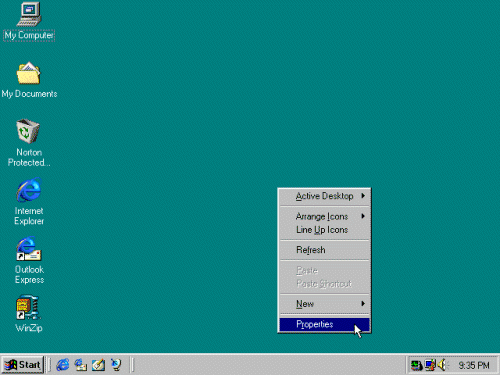Click the first system tray icon
The image size is (500, 375).
(416, 365)
